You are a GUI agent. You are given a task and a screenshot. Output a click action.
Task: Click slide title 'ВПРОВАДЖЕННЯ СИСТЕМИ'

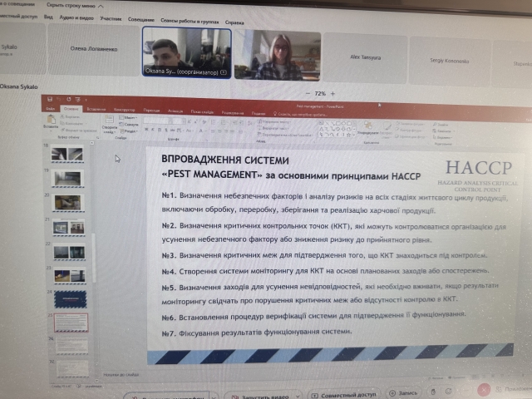coord(225,160)
